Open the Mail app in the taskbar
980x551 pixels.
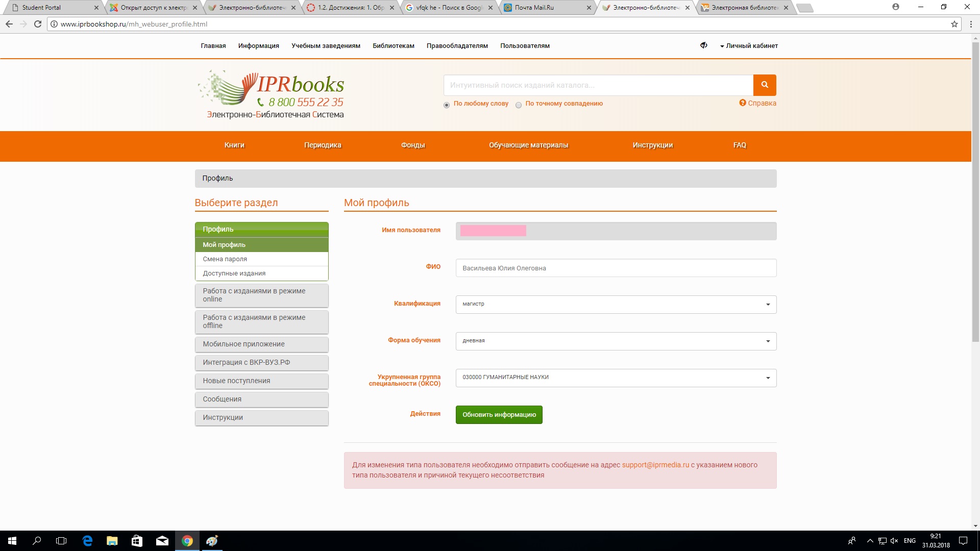[x=162, y=541]
